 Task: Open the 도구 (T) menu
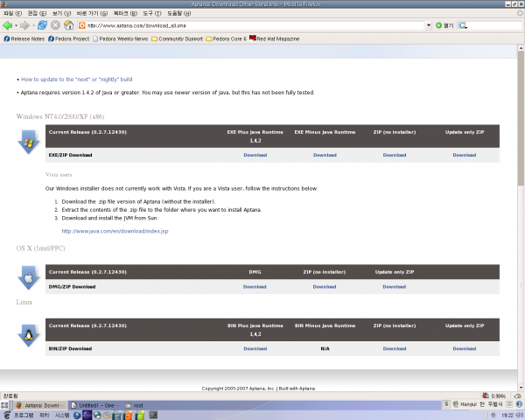coord(152,13)
